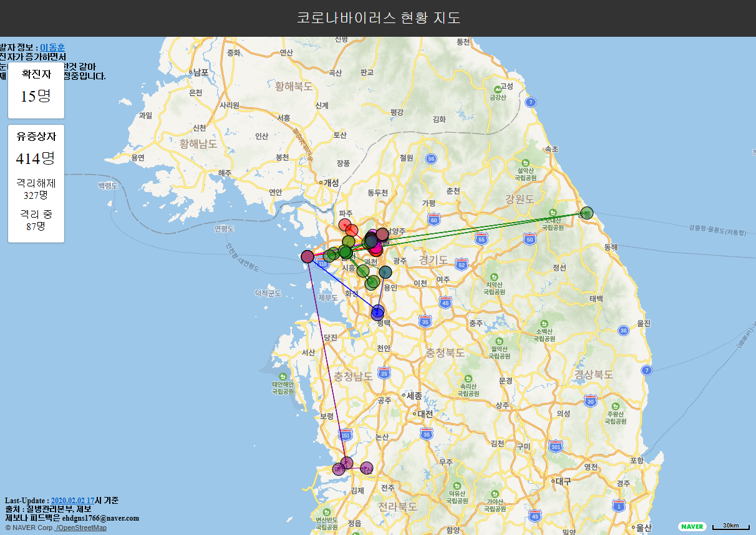The image size is (756, 535).
Task: Click the dark teal marker near Yongin
Action: click(x=385, y=272)
